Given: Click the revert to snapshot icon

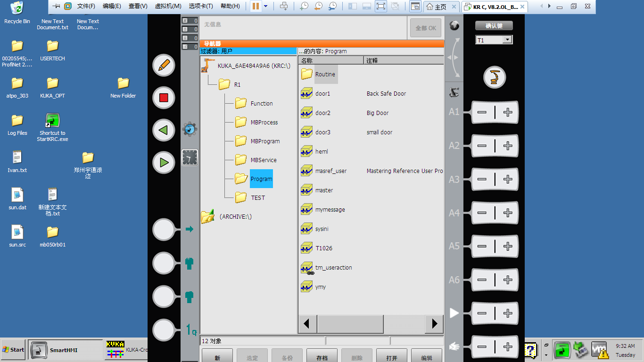Looking at the screenshot, I should click(319, 6).
